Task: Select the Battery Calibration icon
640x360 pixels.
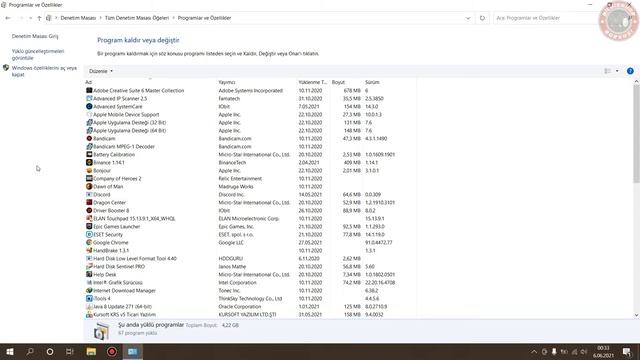Action: [89, 154]
